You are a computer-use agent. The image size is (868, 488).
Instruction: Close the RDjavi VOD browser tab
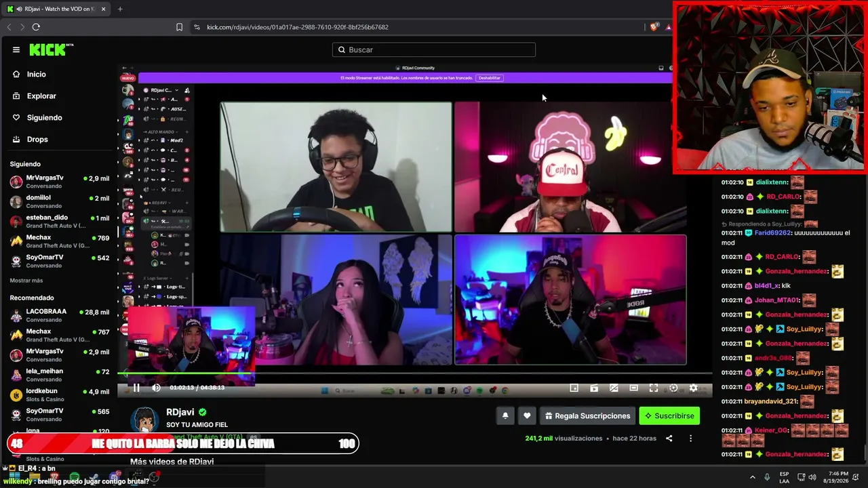[105, 9]
